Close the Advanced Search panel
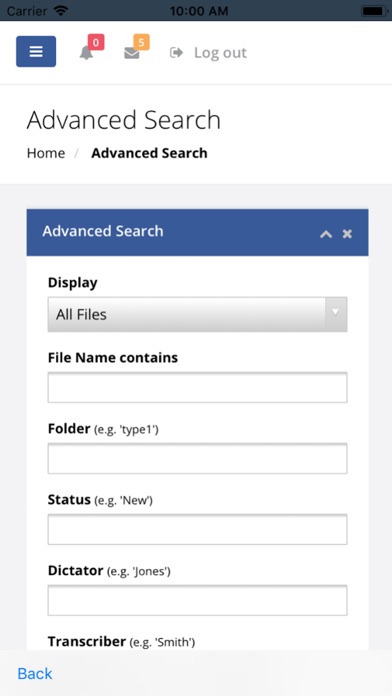This screenshot has width=392, height=696. [347, 233]
